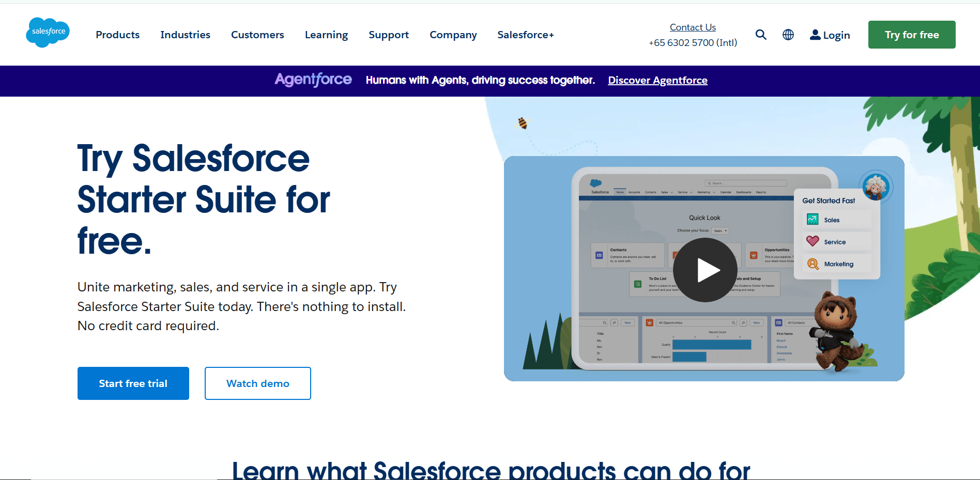Open the globe region selector
This screenshot has height=480, width=980.
(788, 35)
